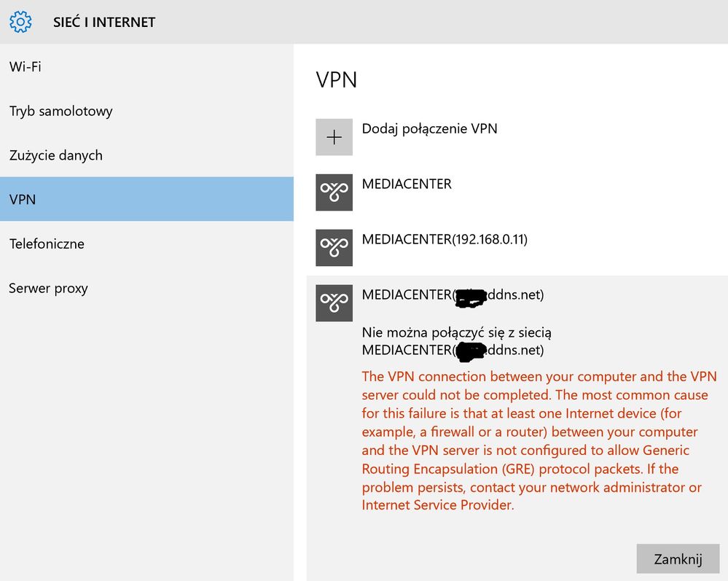The height and width of the screenshot is (581, 728).
Task: Click the Settings gear icon in the header
Action: click(20, 22)
